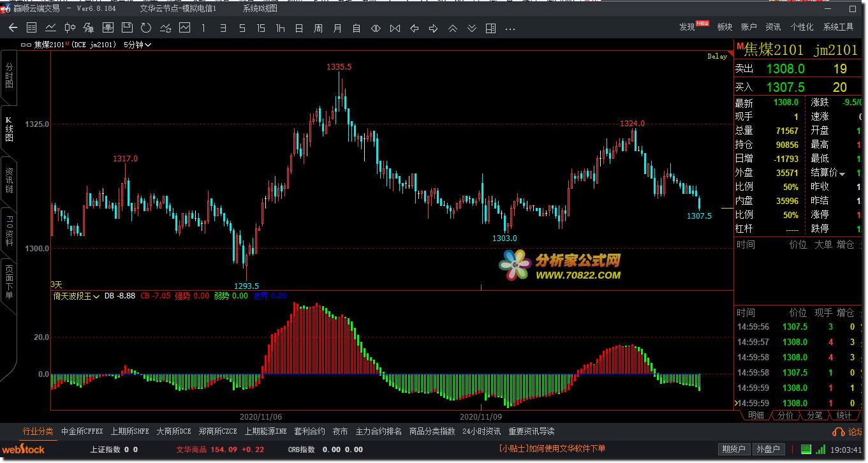Open the framed line chart icon

184,28
